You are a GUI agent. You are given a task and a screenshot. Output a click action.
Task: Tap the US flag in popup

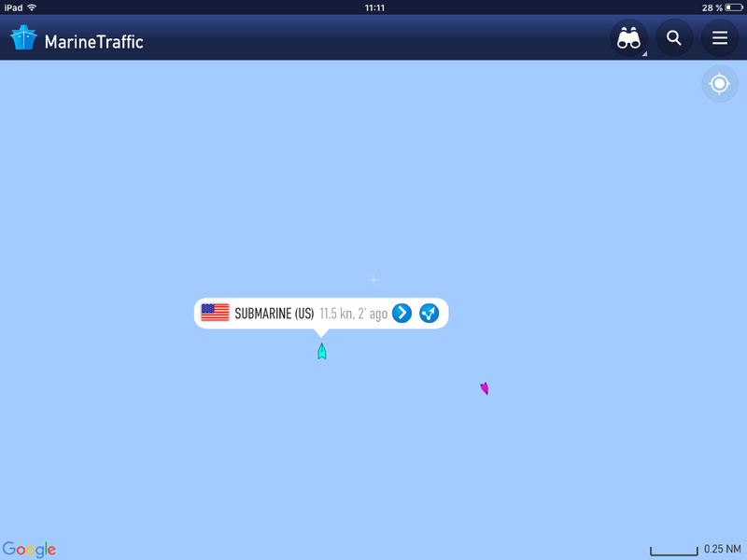(x=215, y=313)
